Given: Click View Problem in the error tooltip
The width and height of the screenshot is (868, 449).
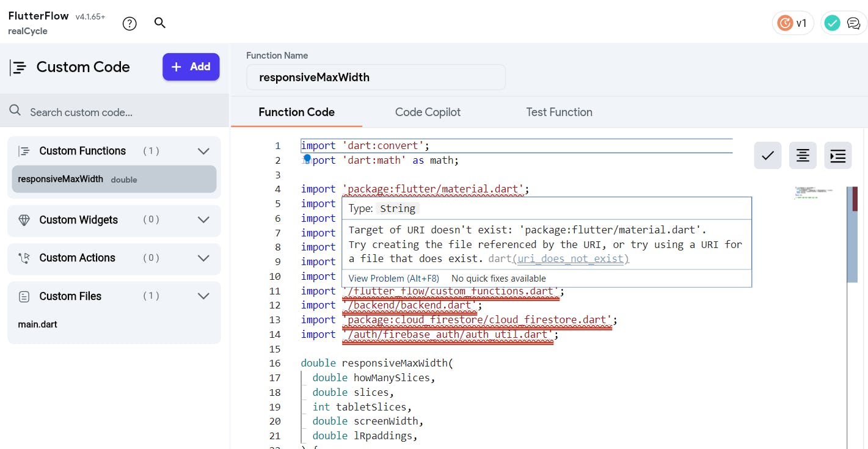Looking at the screenshot, I should click(x=394, y=278).
